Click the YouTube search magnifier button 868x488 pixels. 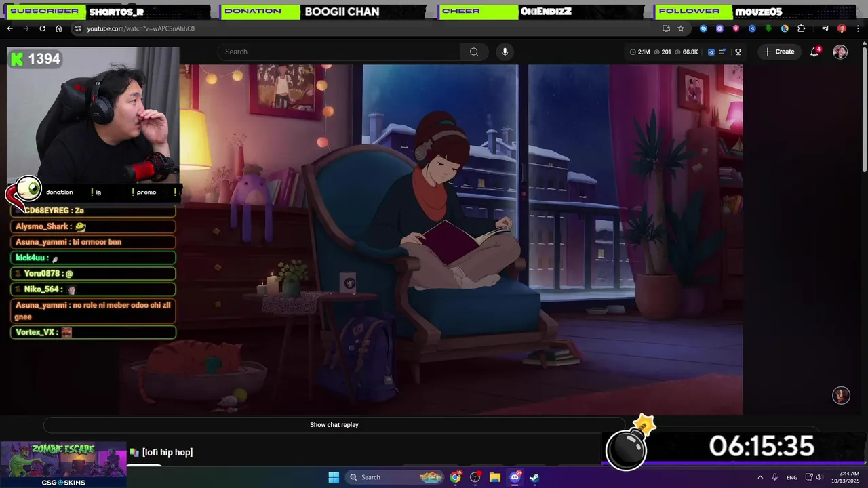click(x=474, y=52)
